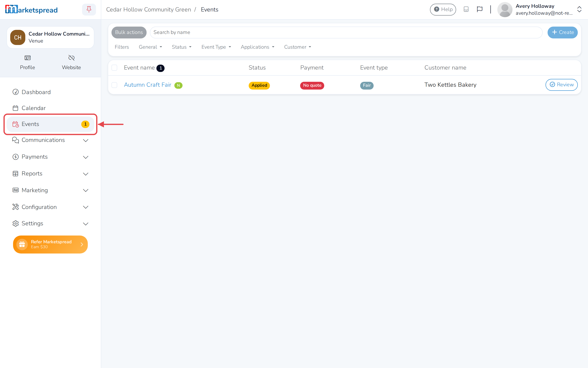Image resolution: width=588 pixels, height=368 pixels.
Task: Click the pin sidebar icon
Action: (x=89, y=9)
